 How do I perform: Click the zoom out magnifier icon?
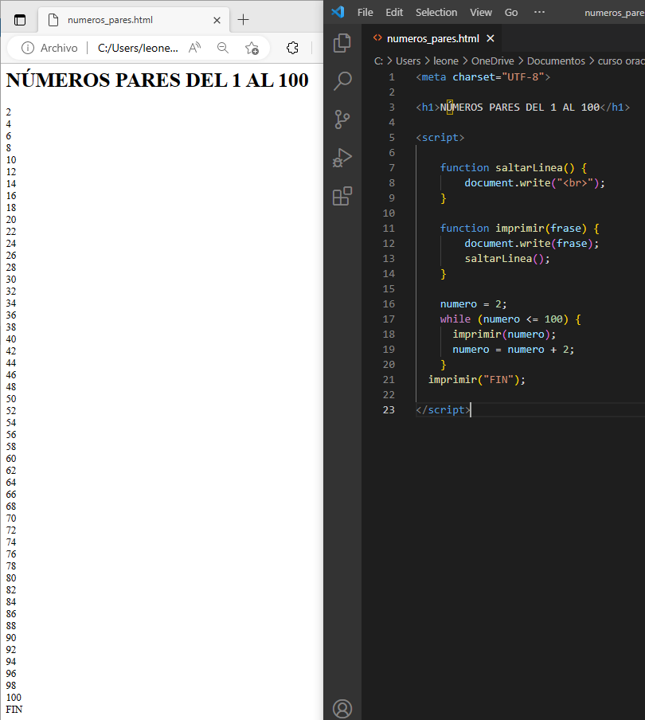[223, 48]
